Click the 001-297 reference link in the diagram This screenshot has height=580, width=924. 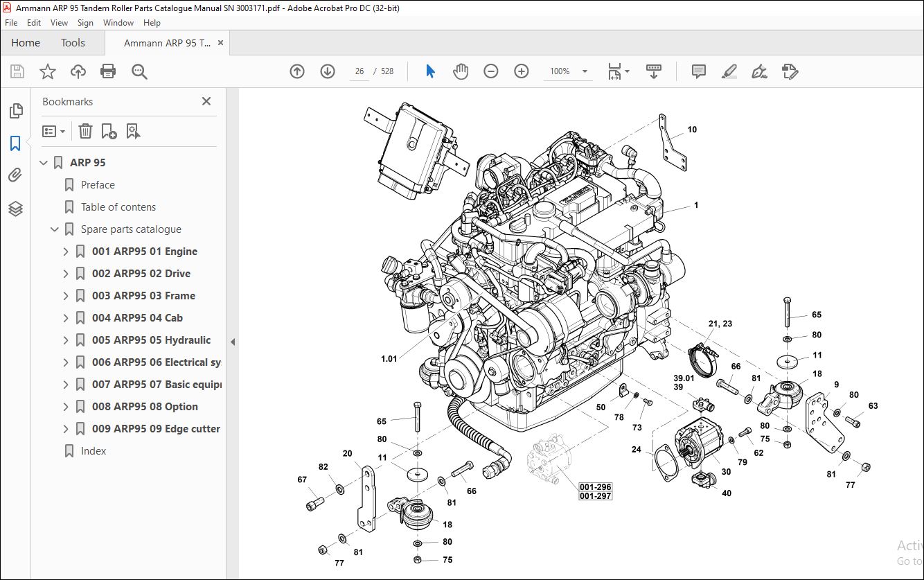[596, 496]
